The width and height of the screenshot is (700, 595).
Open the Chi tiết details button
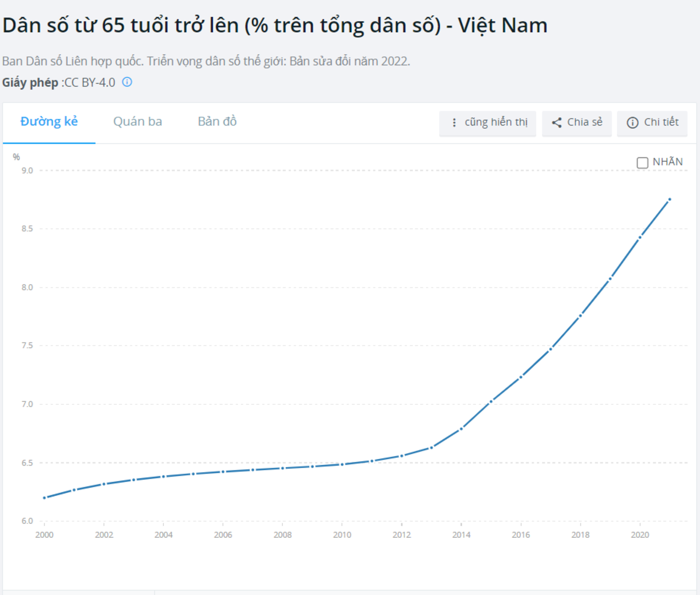point(660,122)
